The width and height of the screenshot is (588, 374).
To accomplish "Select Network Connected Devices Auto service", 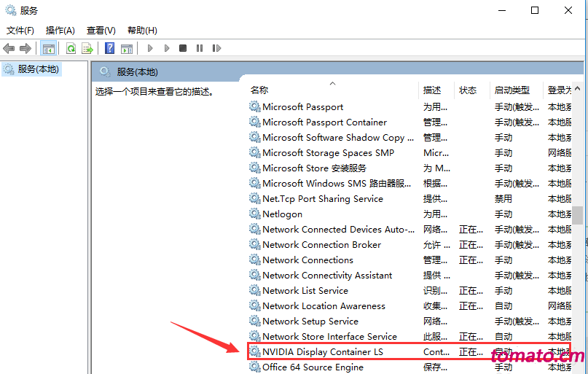I will [409, 229].
